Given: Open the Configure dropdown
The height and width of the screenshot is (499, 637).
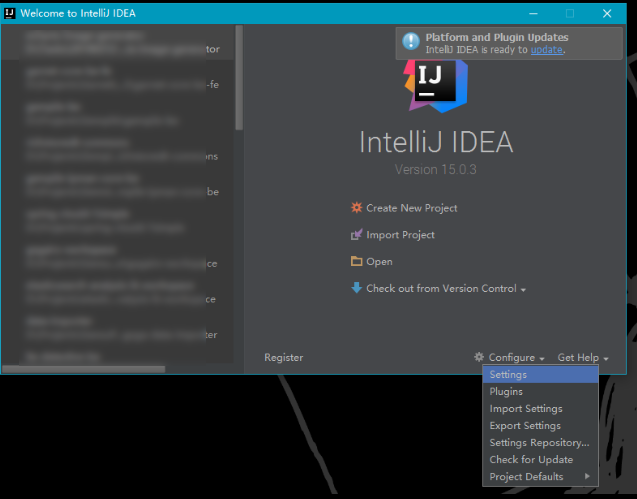Looking at the screenshot, I should click(x=516, y=358).
